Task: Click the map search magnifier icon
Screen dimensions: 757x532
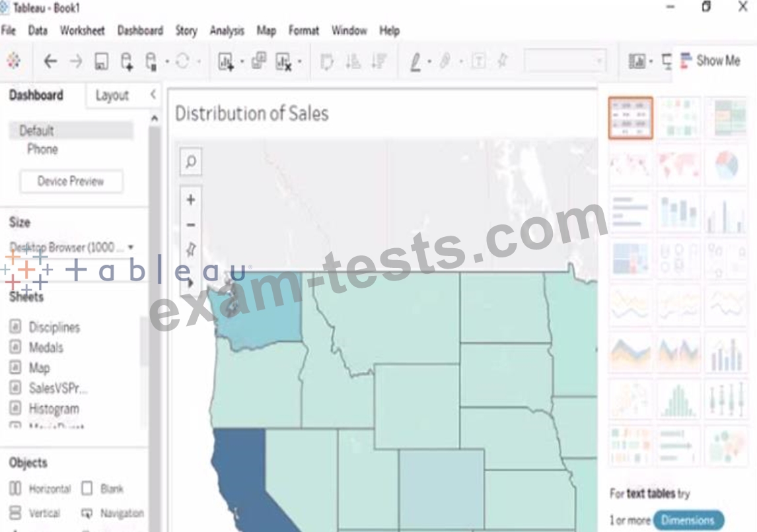Action: 191,162
